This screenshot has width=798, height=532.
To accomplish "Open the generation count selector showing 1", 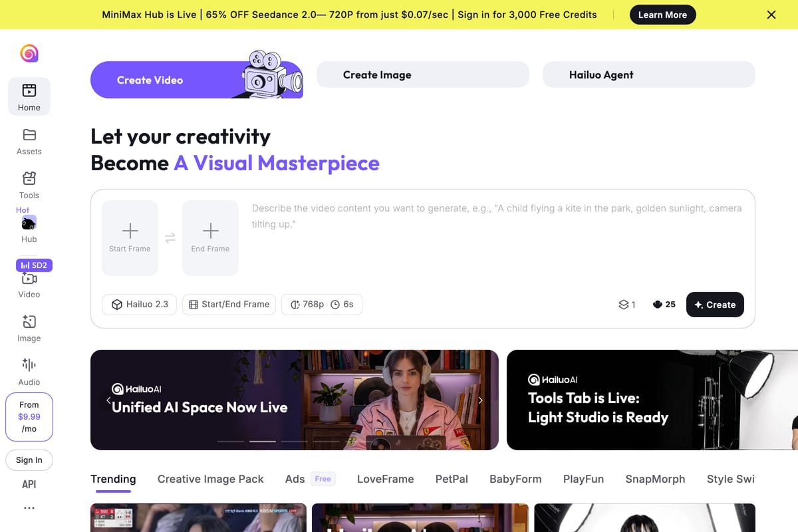I will 627,305.
